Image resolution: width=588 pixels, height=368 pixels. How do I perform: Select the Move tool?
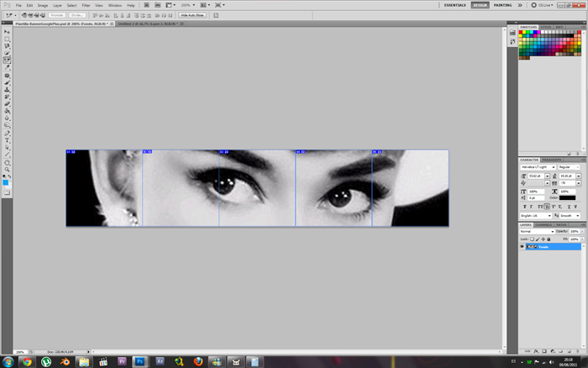7,32
